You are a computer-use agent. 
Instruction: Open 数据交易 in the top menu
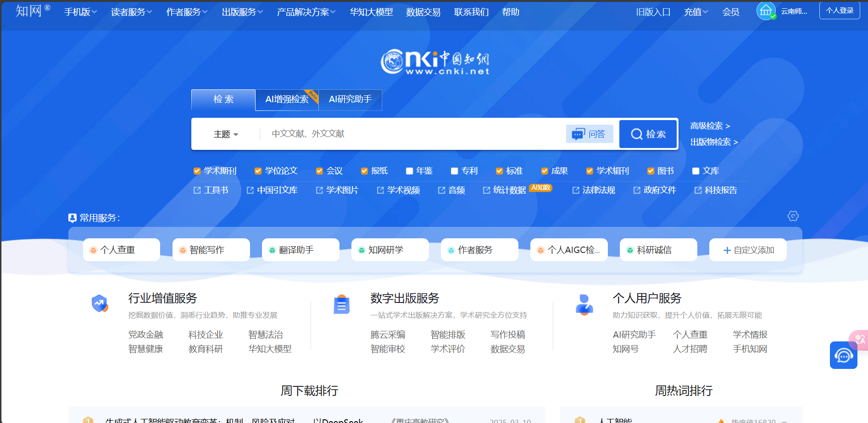423,12
